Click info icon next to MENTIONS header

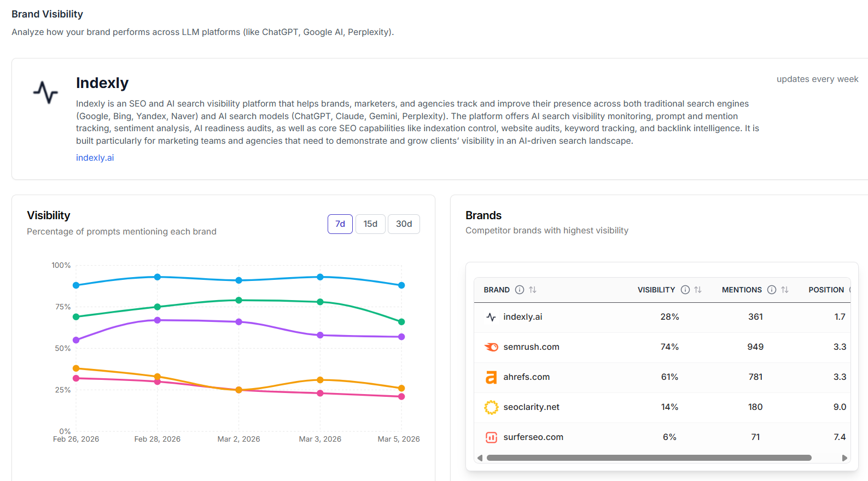click(x=771, y=290)
